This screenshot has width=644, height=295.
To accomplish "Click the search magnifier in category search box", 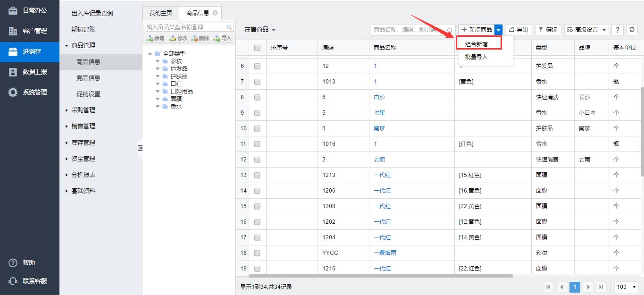I will pyautogui.click(x=229, y=27).
